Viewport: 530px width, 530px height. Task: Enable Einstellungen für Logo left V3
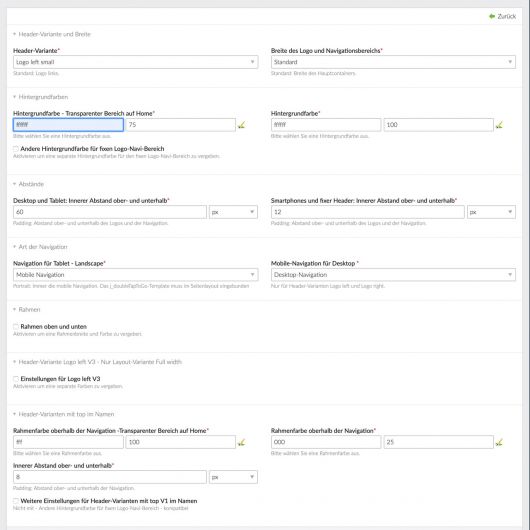(16, 379)
